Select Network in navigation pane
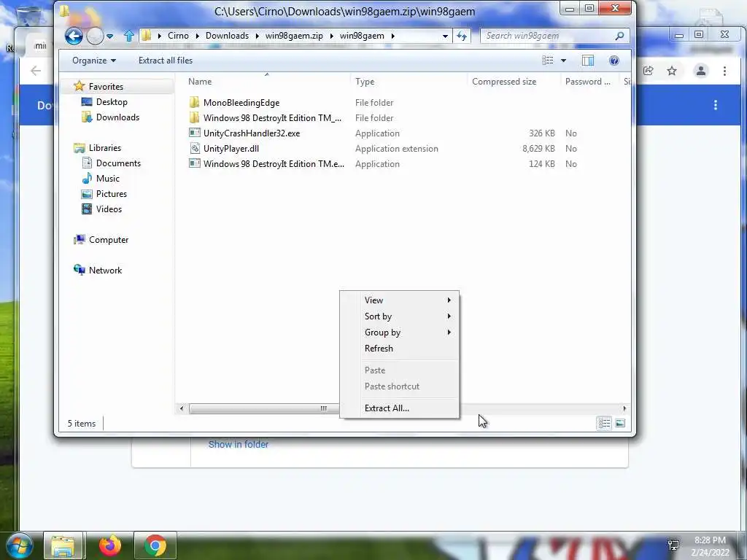The image size is (747, 560). [105, 270]
